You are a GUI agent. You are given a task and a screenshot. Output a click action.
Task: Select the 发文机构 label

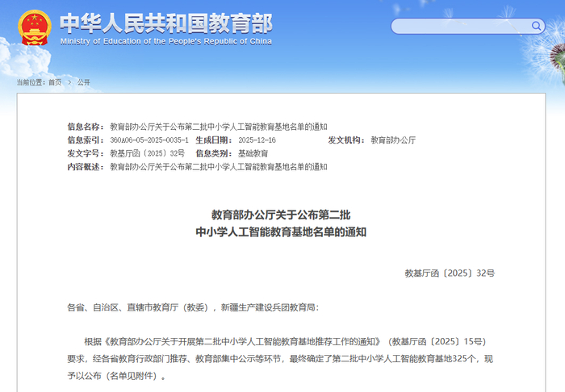346,140
